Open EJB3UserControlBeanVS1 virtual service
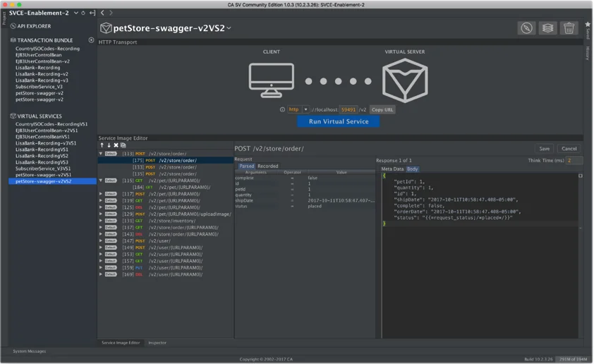Image resolution: width=594 pixels, height=364 pixels. [x=42, y=137]
